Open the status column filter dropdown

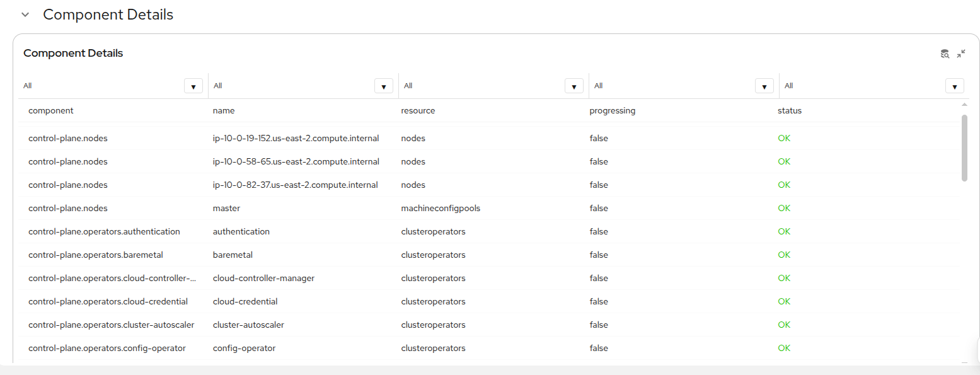[x=954, y=86]
